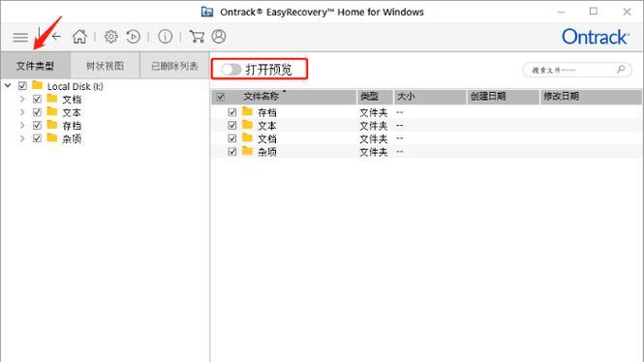Uncheck 文本 checkbox in tree
Image resolution: width=644 pixels, height=362 pixels.
point(37,112)
